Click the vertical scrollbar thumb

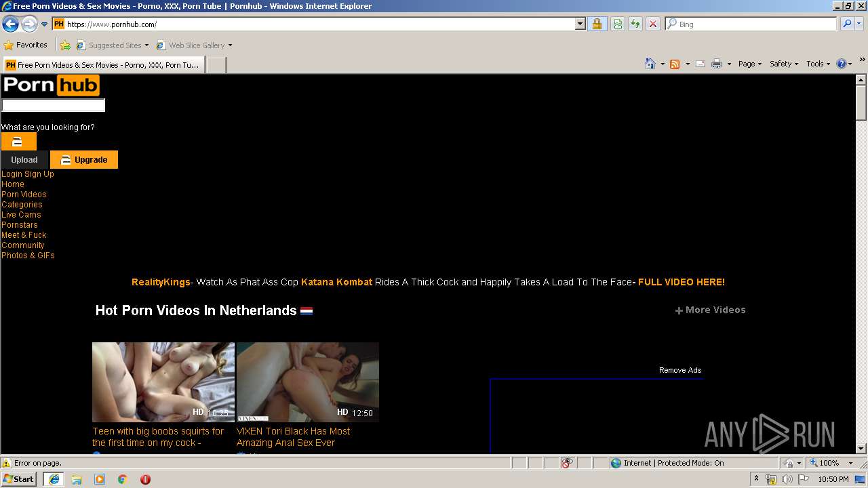861,102
